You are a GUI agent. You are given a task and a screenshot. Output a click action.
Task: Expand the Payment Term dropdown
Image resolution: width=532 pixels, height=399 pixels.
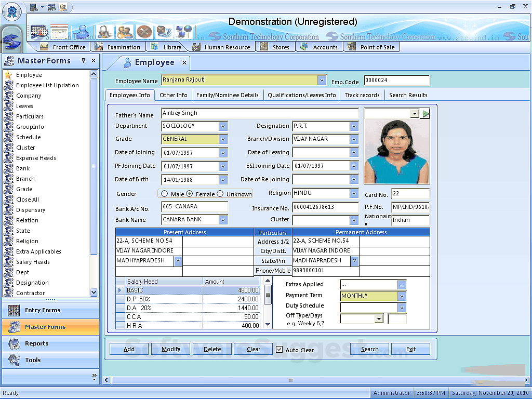402,296
